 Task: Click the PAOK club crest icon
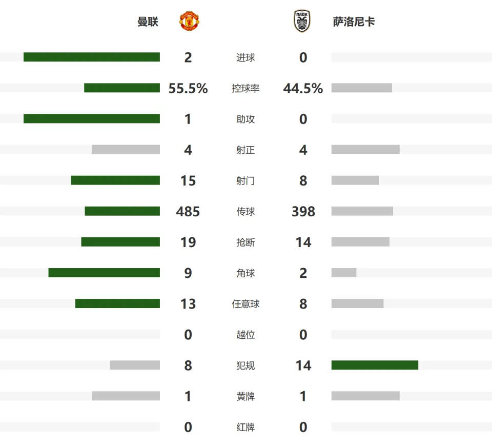point(302,21)
